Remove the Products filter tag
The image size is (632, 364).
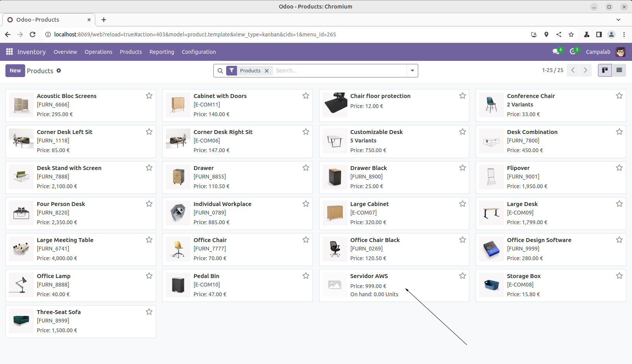266,71
